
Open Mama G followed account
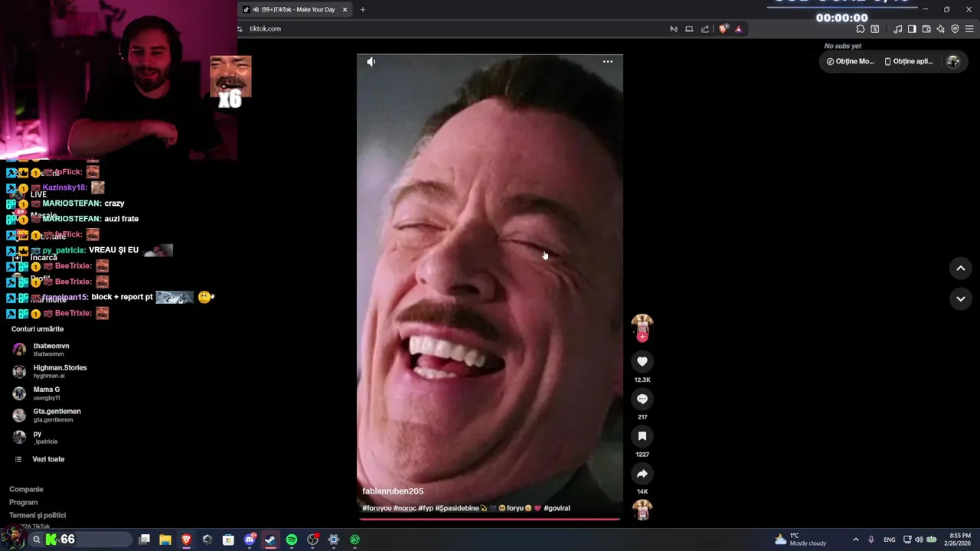pyautogui.click(x=37, y=393)
